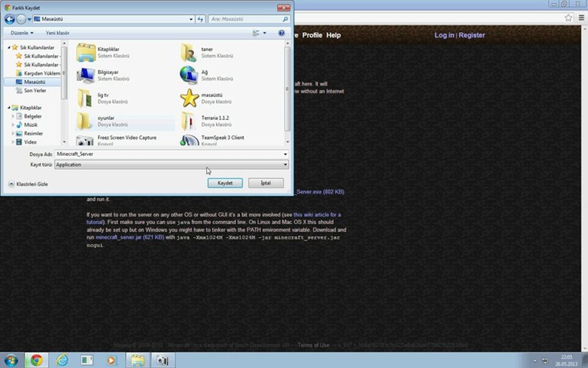Open this wiki article for a tutorial link
This screenshot has width=588, height=368.
coord(317,215)
